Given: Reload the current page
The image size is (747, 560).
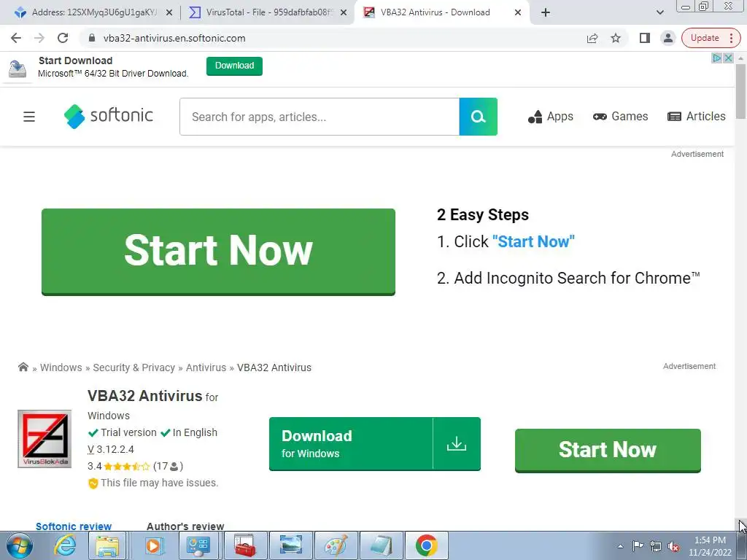Looking at the screenshot, I should point(63,38).
